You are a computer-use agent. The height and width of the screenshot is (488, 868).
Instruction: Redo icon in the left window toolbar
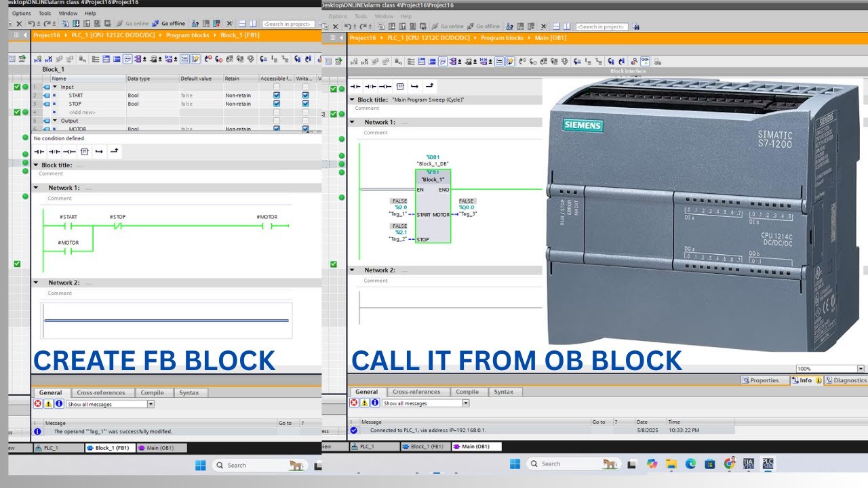point(46,24)
